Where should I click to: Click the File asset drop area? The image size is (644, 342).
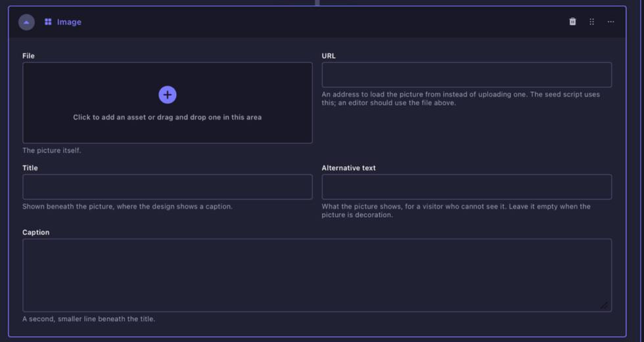tap(168, 102)
